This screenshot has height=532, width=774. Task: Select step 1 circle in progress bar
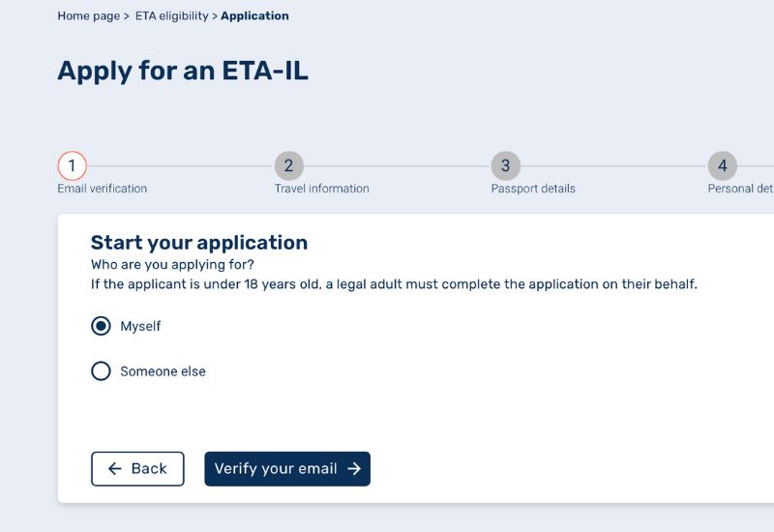[x=72, y=165]
